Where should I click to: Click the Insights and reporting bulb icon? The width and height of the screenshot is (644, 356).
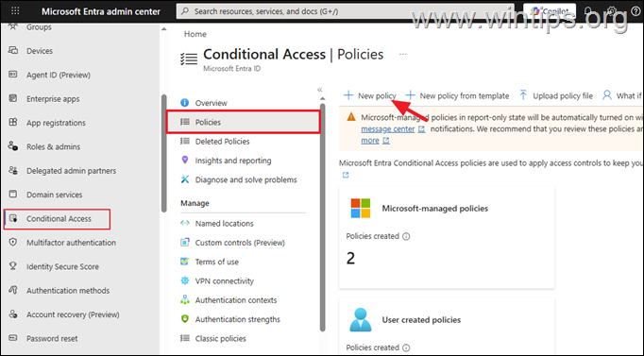[185, 161]
